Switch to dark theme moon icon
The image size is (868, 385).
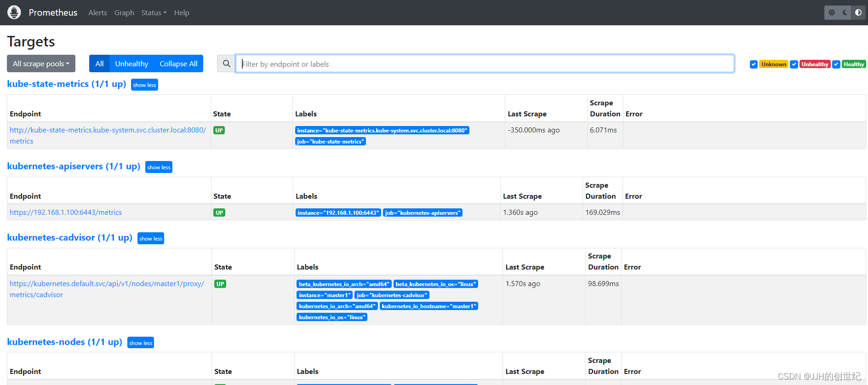845,12
